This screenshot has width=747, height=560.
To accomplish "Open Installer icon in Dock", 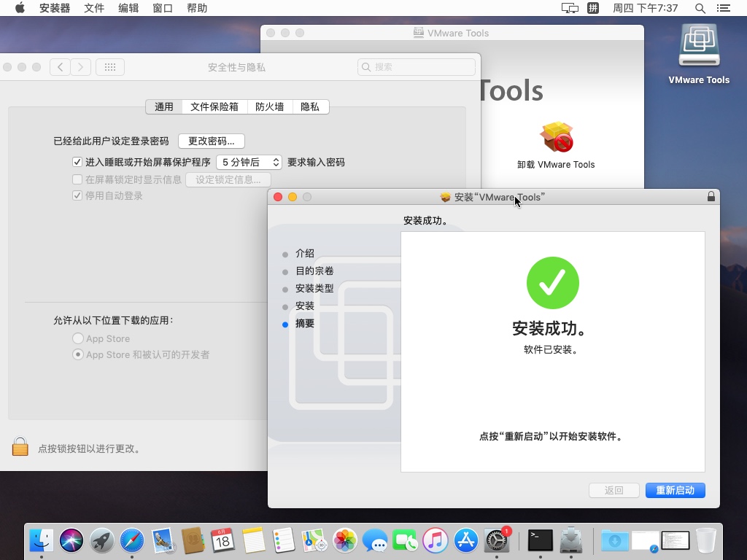I will (x=570, y=540).
